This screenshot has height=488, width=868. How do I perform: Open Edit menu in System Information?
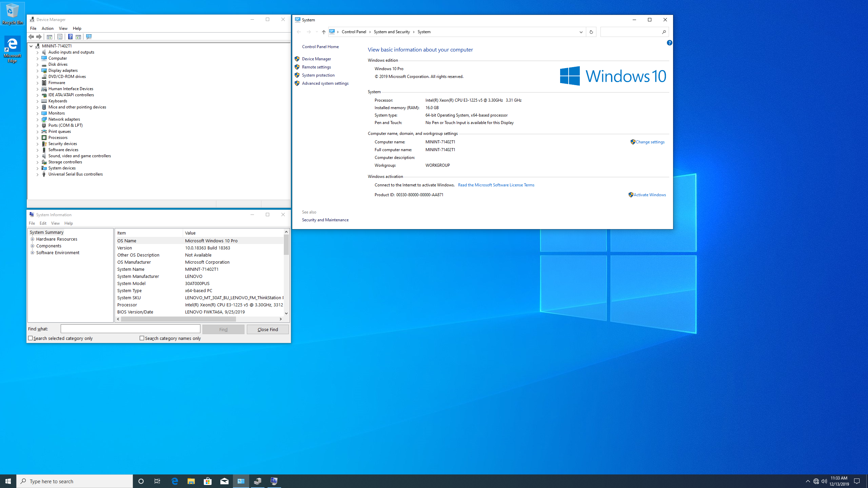coord(43,223)
